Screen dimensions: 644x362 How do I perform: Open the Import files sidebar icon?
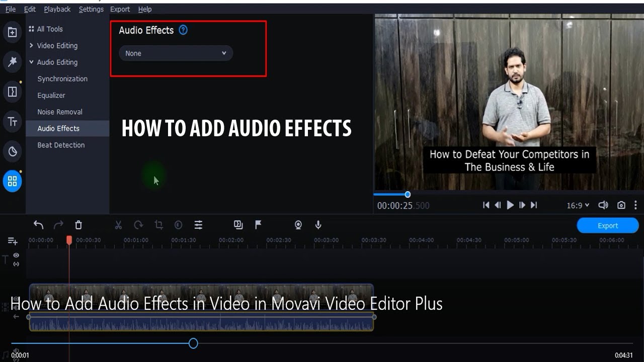(13, 33)
